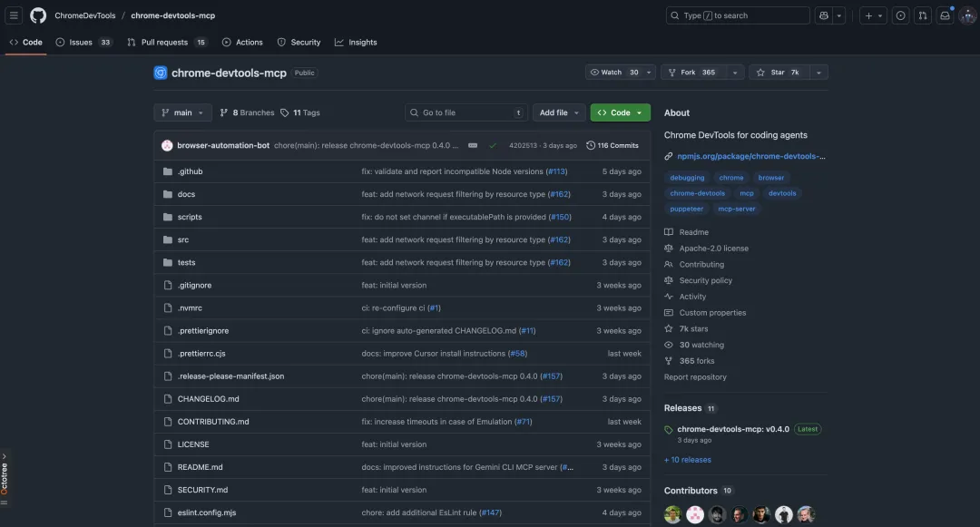The height and width of the screenshot is (527, 980).
Task: Select the 'puppeteer' topic tag
Action: coord(686,210)
